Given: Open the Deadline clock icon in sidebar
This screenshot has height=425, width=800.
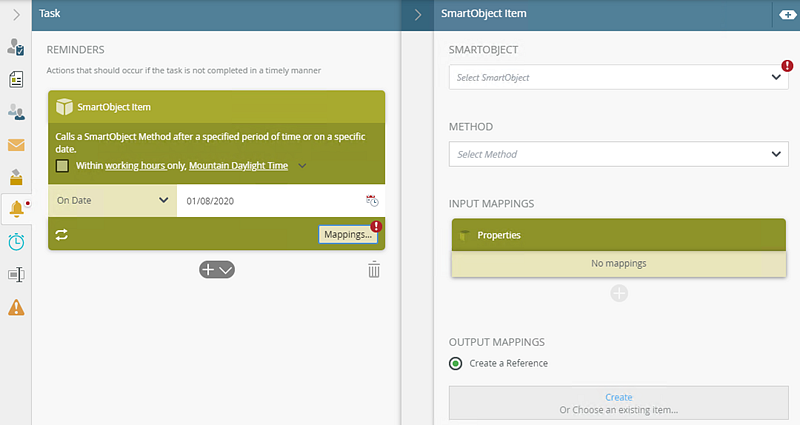Looking at the screenshot, I should click(x=16, y=241).
